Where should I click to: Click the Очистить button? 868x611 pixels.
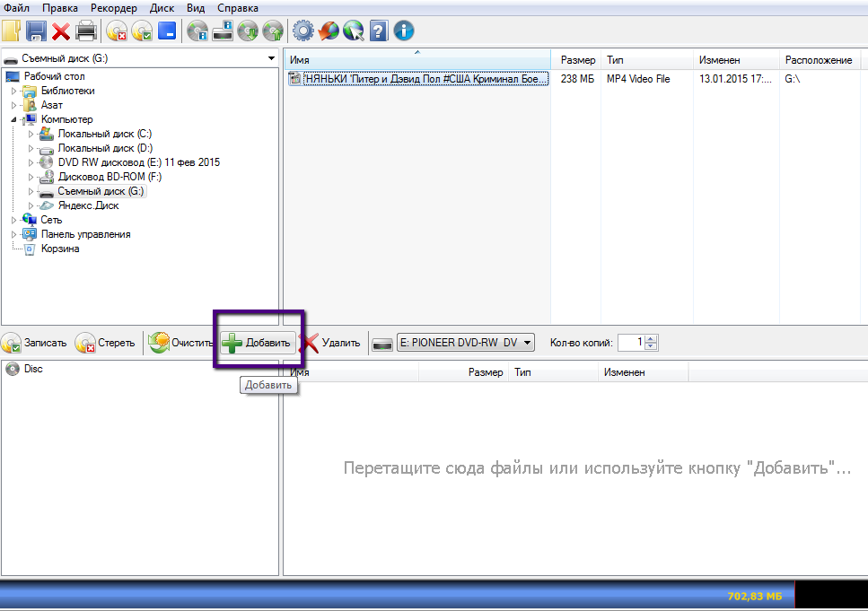click(181, 343)
